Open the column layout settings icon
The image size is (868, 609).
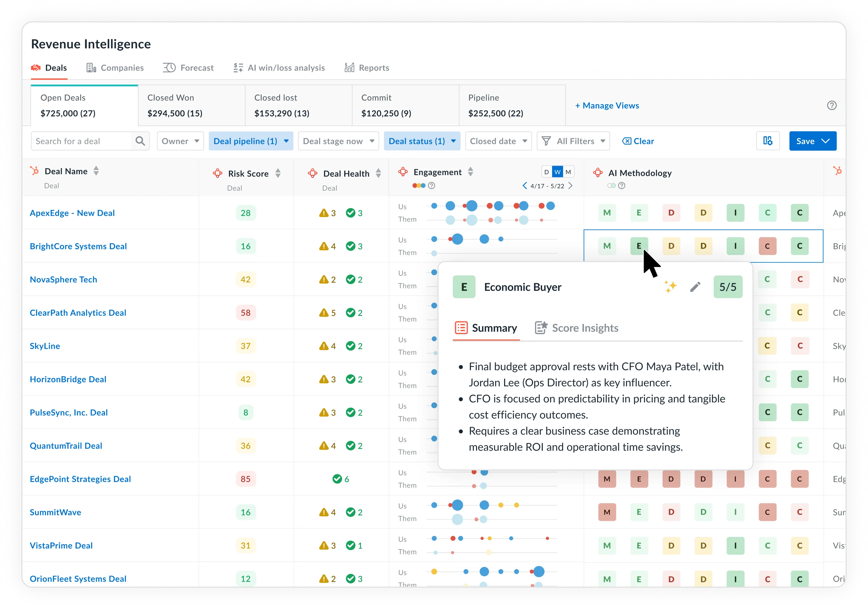(x=767, y=141)
